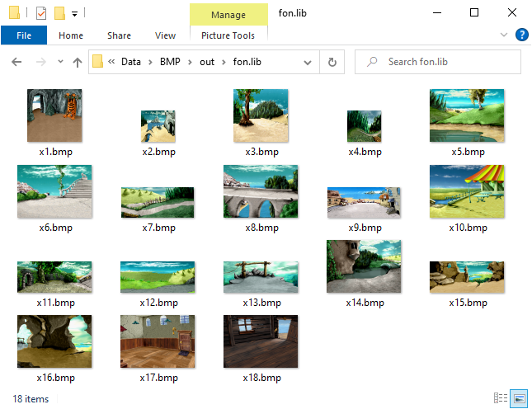
Task: Click the address bar folder icon
Action: [x=97, y=61]
